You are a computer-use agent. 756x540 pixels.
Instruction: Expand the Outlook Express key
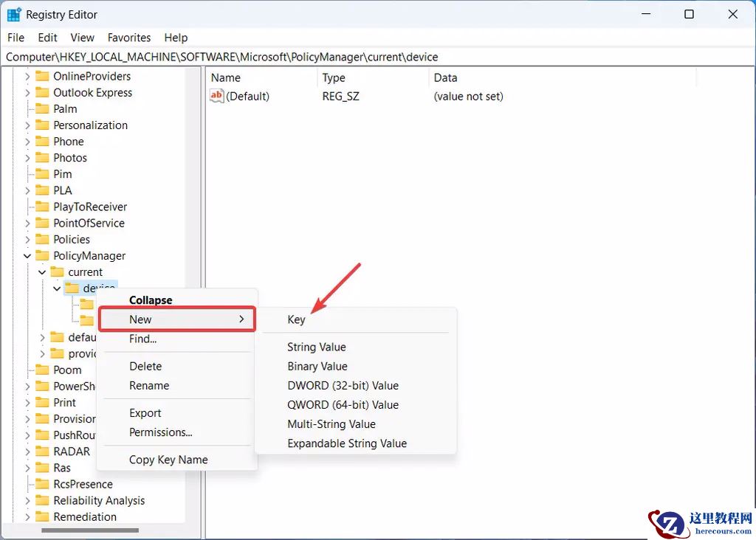coord(27,93)
